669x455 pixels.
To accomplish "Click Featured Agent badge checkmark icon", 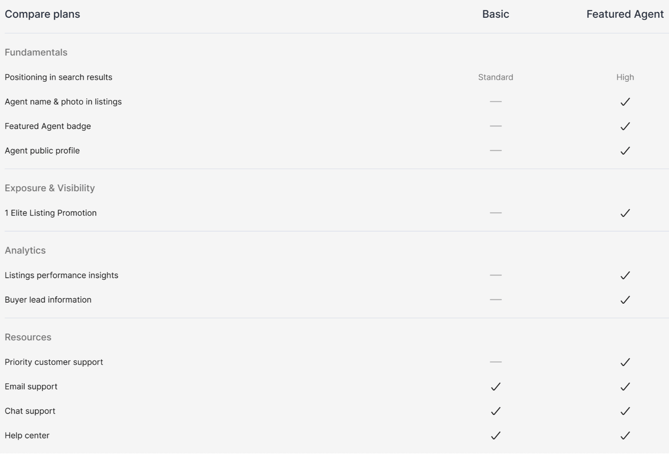I will pos(625,127).
